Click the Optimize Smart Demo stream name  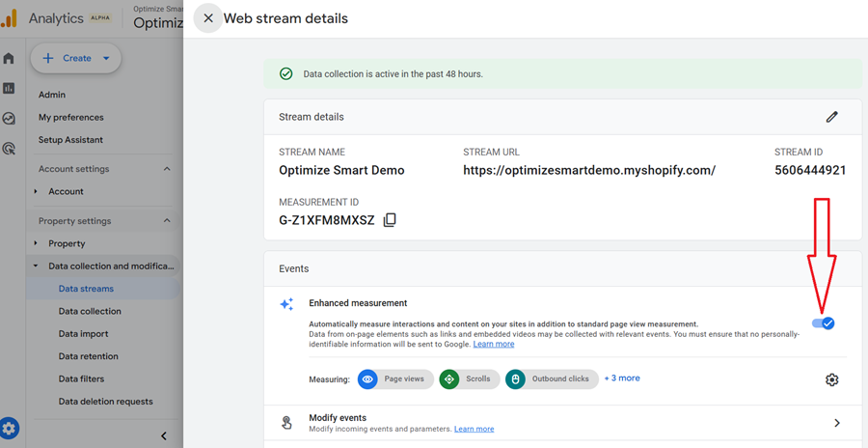(x=341, y=170)
